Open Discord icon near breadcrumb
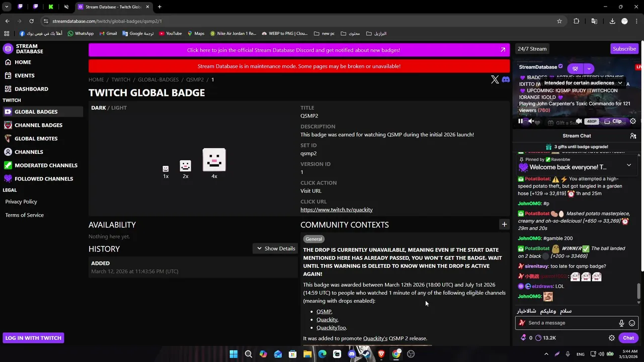The height and width of the screenshot is (362, 644). coord(506,79)
